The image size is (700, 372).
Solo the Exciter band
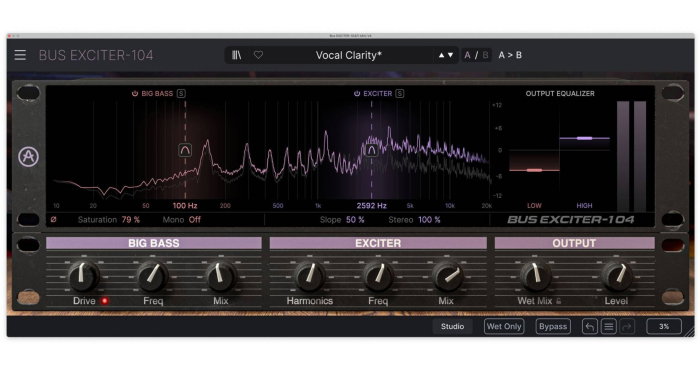point(400,93)
